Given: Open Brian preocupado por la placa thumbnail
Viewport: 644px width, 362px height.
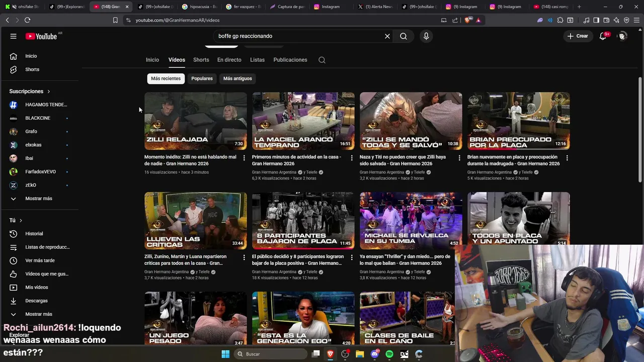Looking at the screenshot, I should click(519, 121).
